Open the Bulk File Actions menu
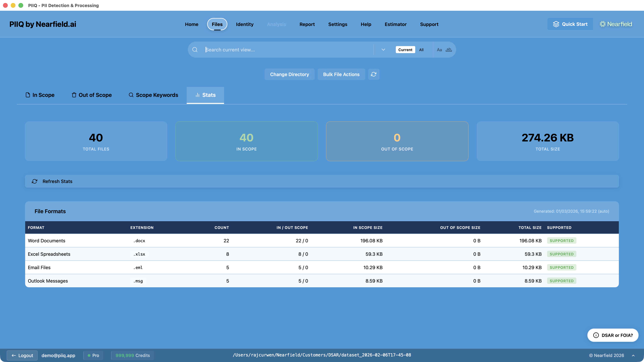 pos(341,74)
